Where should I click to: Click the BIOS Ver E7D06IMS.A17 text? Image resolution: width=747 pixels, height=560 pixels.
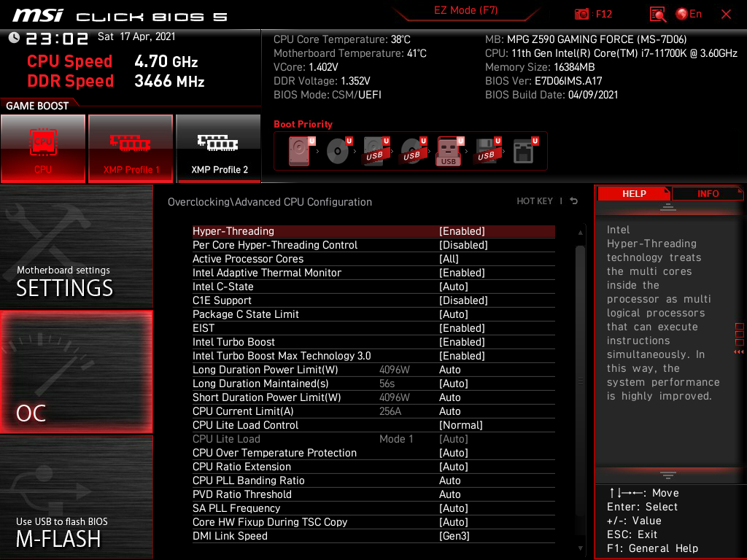pos(543,81)
